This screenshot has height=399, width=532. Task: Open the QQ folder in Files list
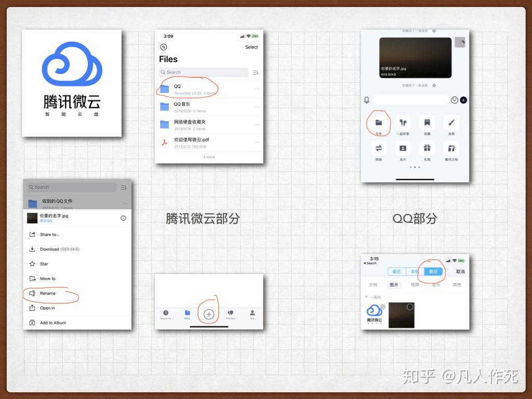[209, 89]
